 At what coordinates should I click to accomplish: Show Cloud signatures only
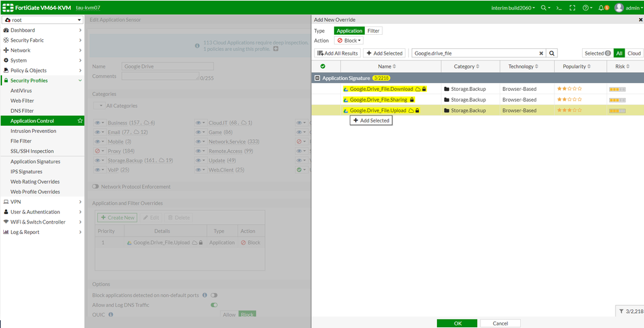[x=634, y=53]
